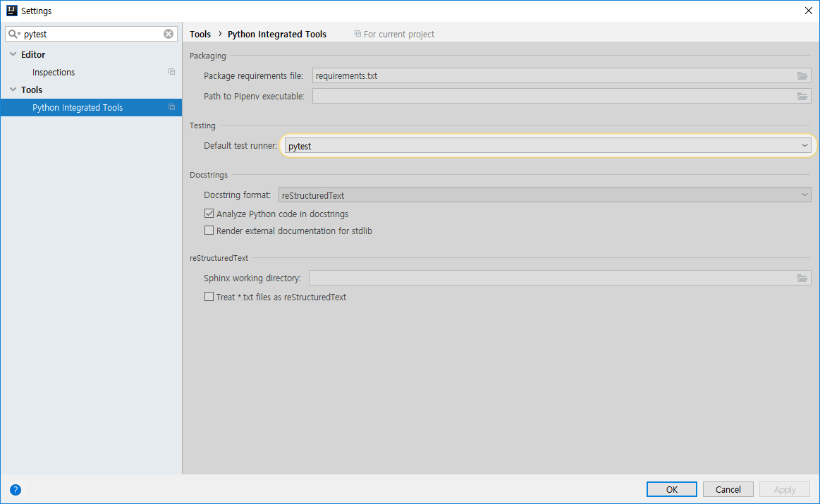Confirm settings with OK button
The height and width of the screenshot is (504, 820).
671,489
